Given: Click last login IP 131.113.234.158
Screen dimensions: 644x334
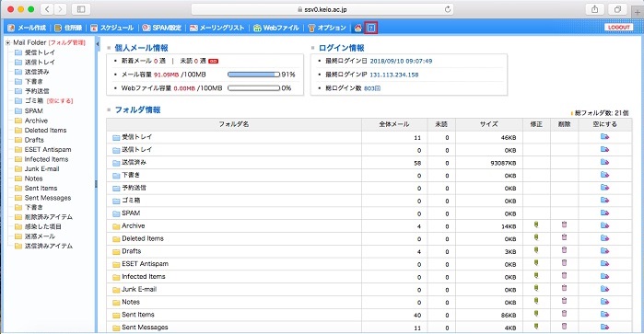Looking at the screenshot, I should pos(394,75).
